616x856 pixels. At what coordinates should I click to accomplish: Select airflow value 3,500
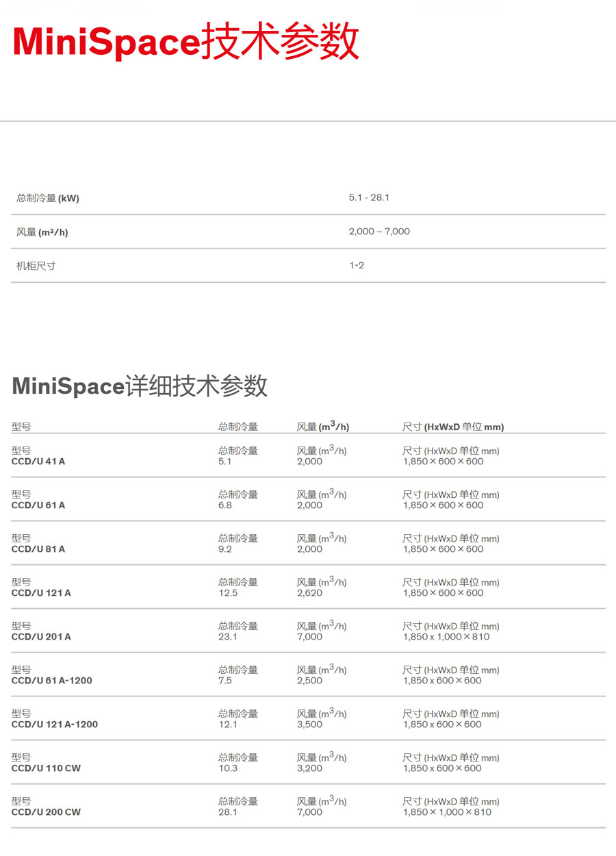tap(309, 725)
